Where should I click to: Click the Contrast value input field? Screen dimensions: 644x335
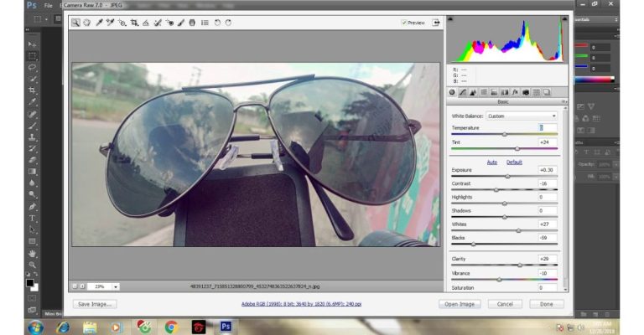[x=547, y=183]
